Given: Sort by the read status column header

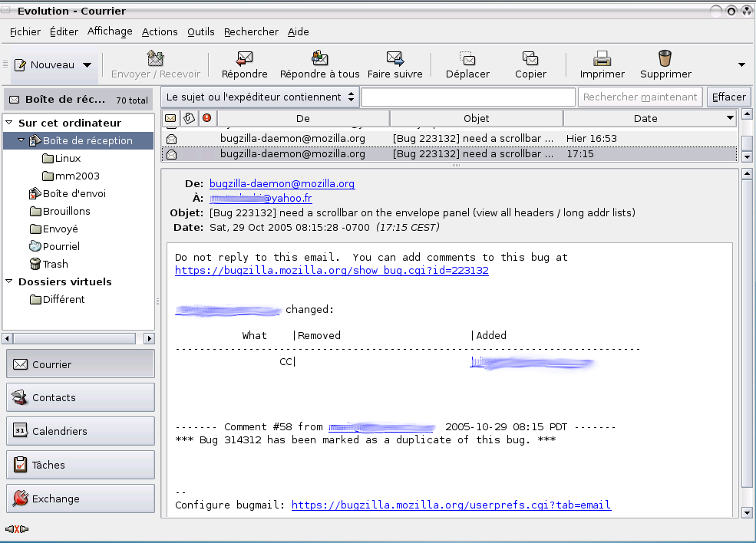Looking at the screenshot, I should pyautogui.click(x=170, y=118).
